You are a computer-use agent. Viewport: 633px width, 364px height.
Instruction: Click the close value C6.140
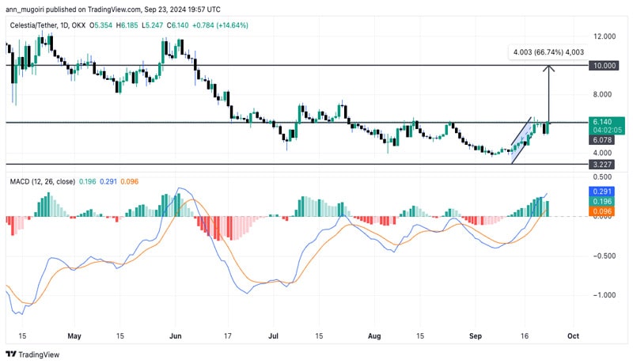click(177, 25)
